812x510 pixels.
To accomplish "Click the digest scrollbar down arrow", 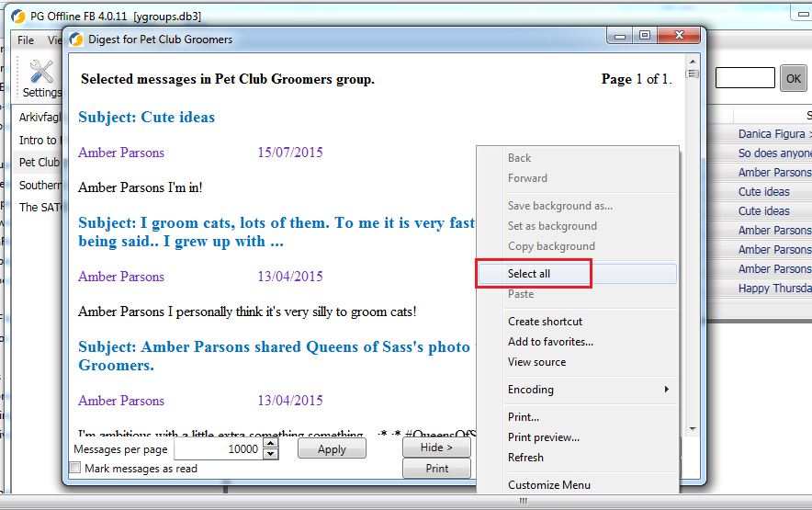I will click(x=693, y=429).
